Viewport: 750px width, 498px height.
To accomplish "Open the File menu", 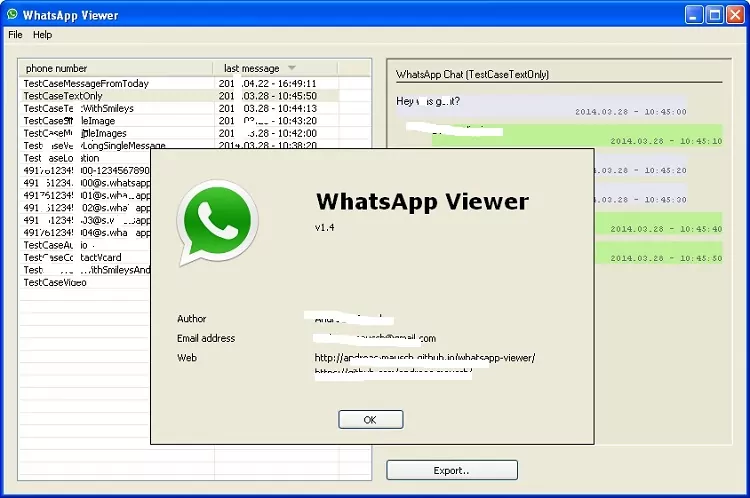I will coord(15,34).
